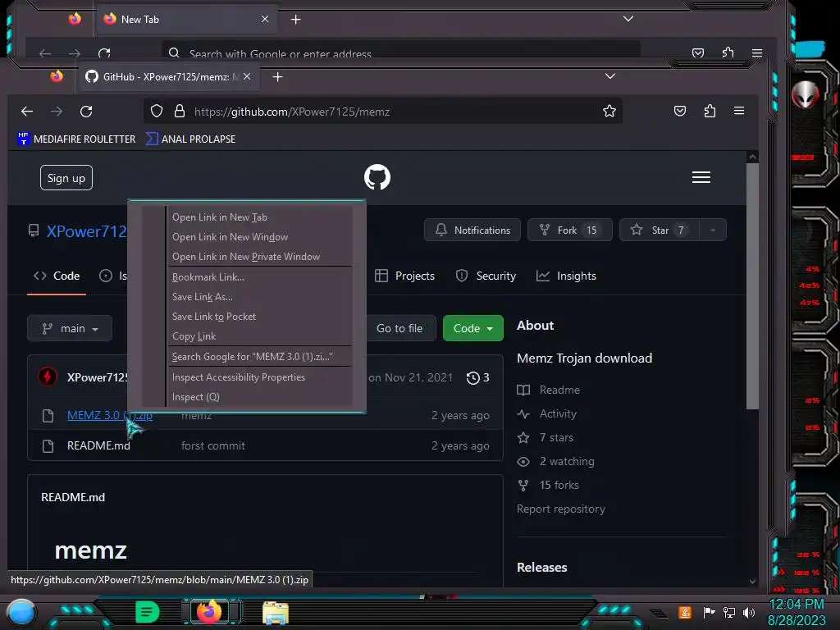This screenshot has width=840, height=630.
Task: Expand the main branch dropdown
Action: (70, 328)
